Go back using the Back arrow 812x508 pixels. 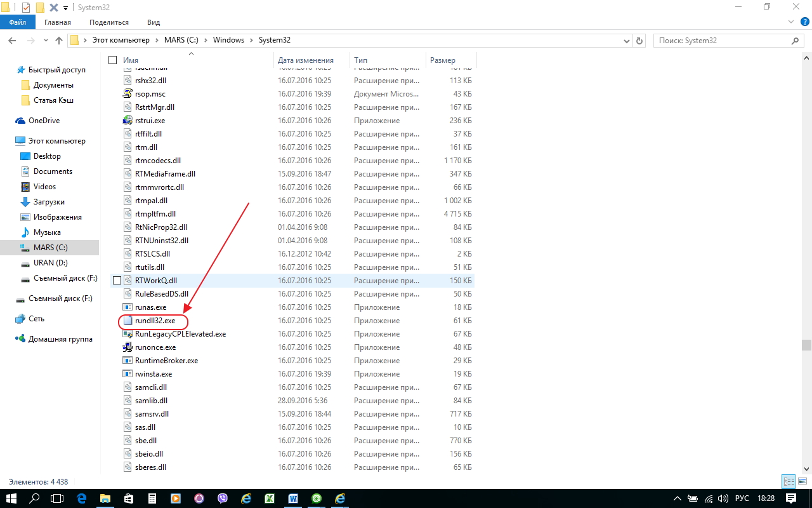pos(12,40)
